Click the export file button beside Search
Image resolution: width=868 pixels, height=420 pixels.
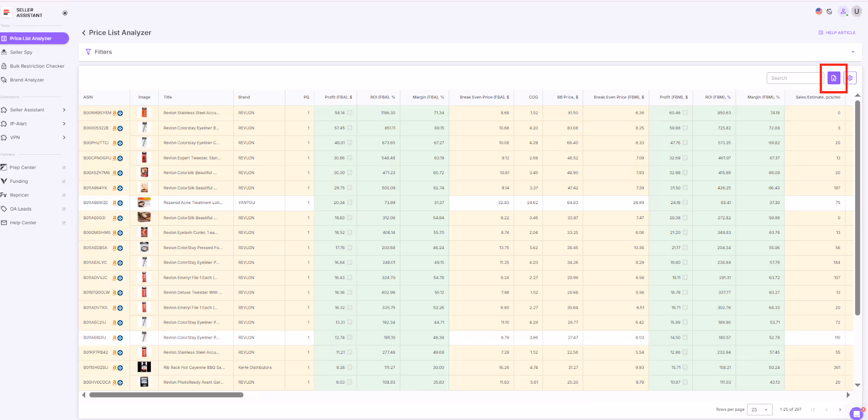[834, 78]
